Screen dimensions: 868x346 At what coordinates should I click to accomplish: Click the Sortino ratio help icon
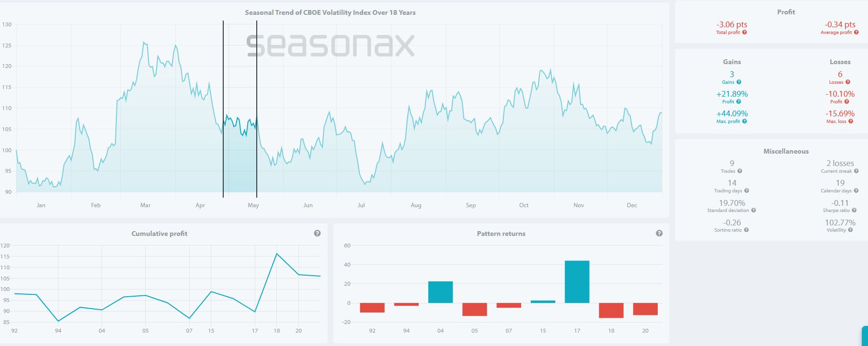pos(746,230)
